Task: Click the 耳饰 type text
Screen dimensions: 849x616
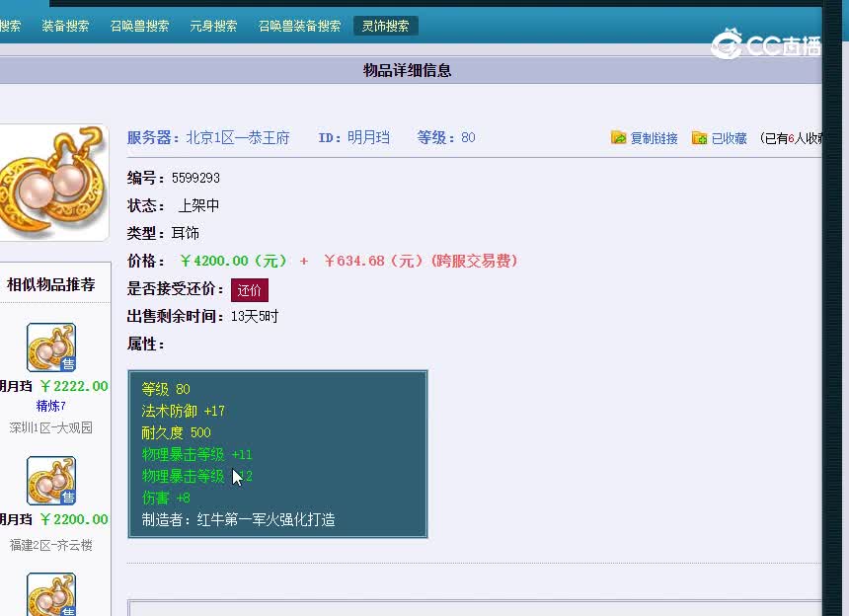Action: click(x=186, y=233)
